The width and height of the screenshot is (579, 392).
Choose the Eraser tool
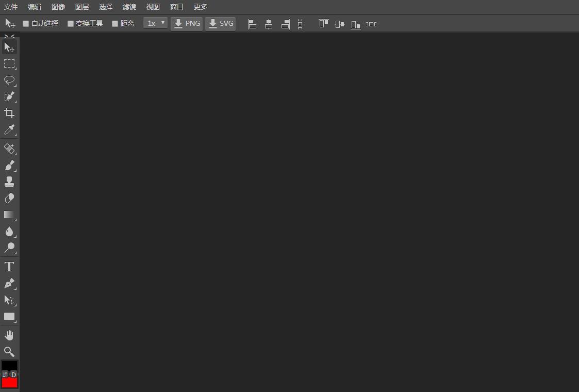pyautogui.click(x=9, y=198)
